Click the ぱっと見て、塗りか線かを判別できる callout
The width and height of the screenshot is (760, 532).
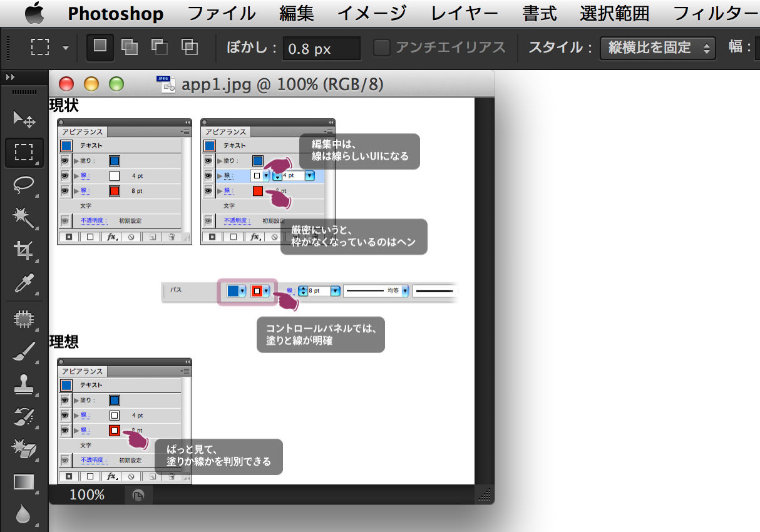point(218,456)
